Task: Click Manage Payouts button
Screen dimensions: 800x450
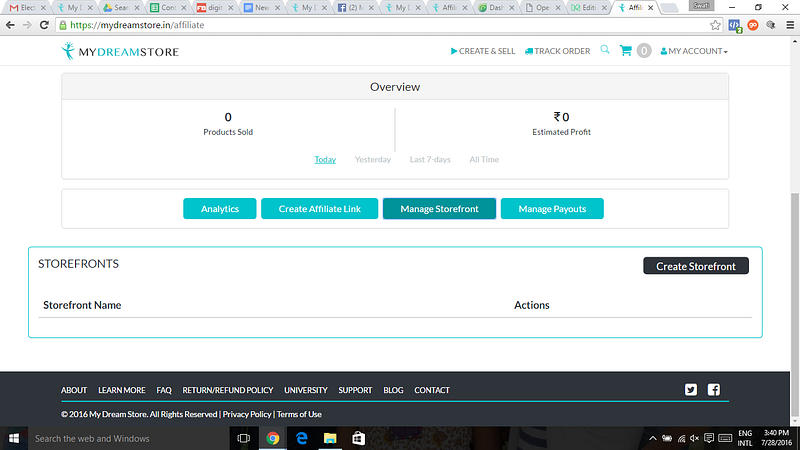Action: tap(552, 209)
